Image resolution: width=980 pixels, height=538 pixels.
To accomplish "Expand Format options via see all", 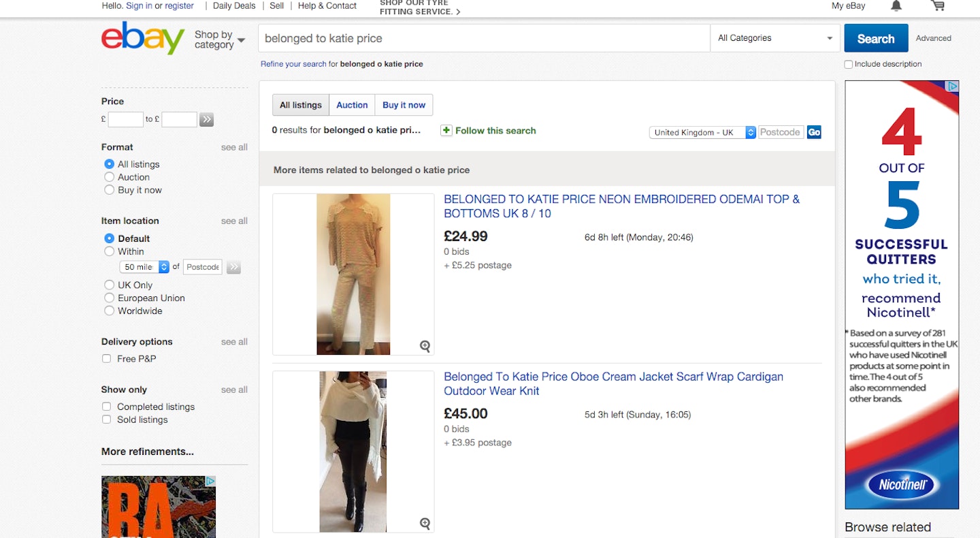I will 234,147.
